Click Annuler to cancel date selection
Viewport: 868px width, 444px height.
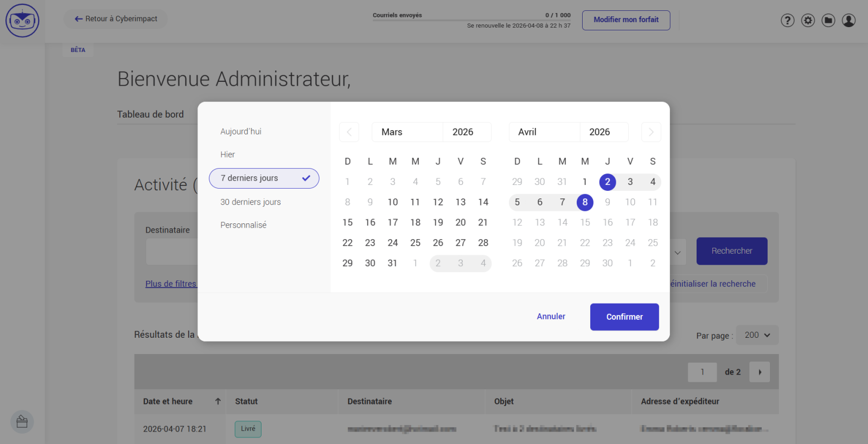[551, 317]
